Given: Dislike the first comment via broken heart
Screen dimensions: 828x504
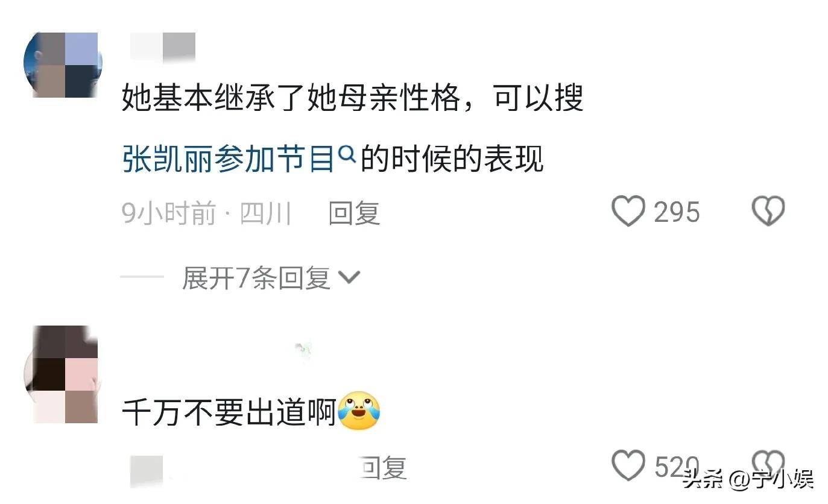Looking at the screenshot, I should click(x=768, y=212).
